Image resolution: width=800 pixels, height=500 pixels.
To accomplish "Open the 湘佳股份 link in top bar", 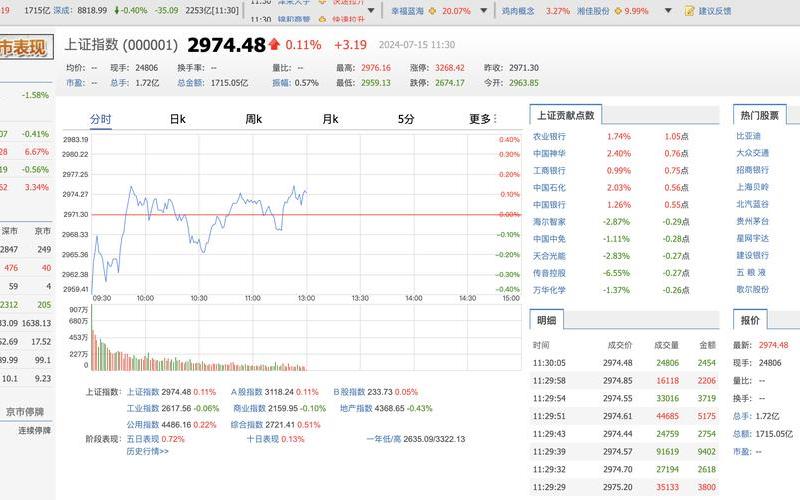I will [x=593, y=11].
